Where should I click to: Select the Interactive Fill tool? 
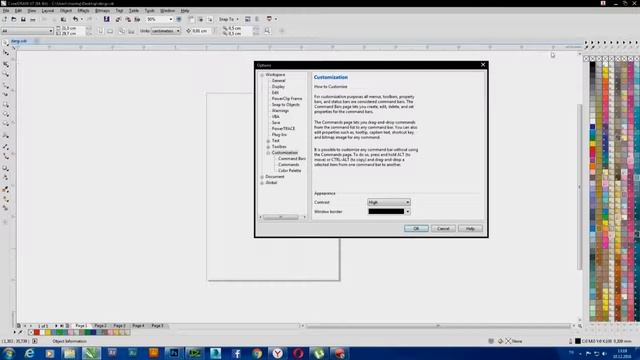(6, 200)
